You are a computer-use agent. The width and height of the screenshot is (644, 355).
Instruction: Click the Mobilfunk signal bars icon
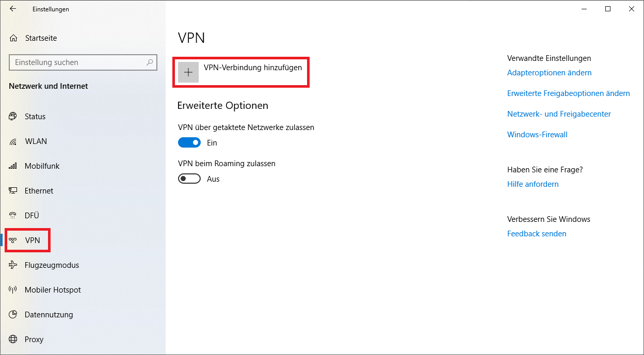13,166
